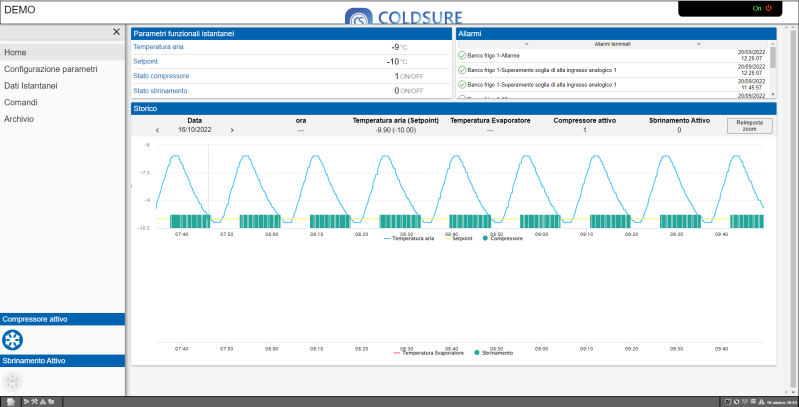Toggle the Temperatura aria legend entry

409,238
